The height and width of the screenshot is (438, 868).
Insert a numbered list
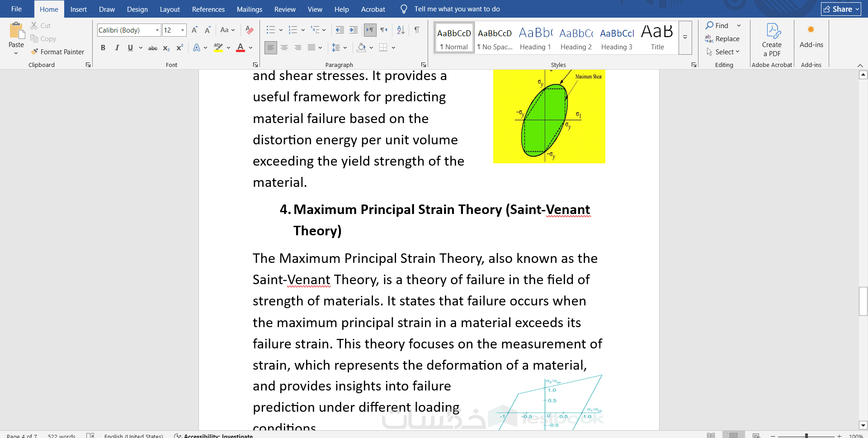(293, 30)
